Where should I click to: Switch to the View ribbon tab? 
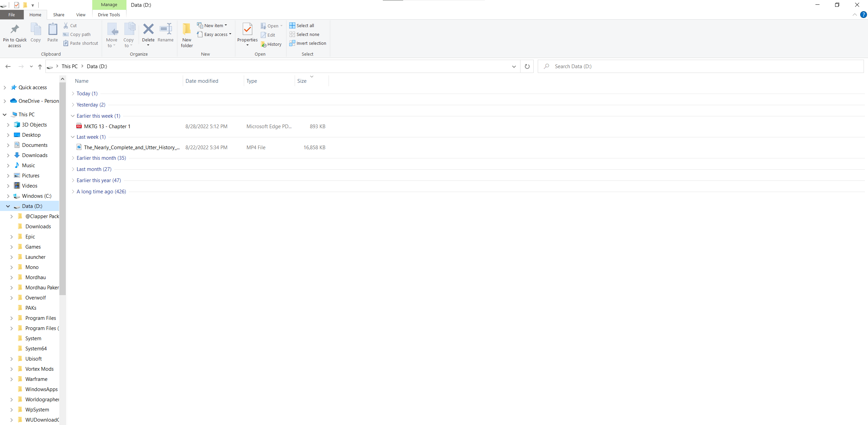coord(81,15)
